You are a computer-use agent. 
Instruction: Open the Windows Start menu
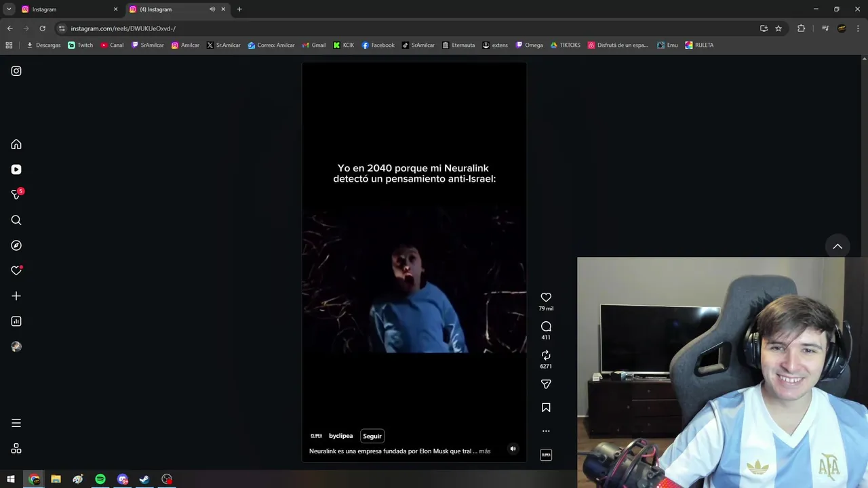pyautogui.click(x=11, y=479)
